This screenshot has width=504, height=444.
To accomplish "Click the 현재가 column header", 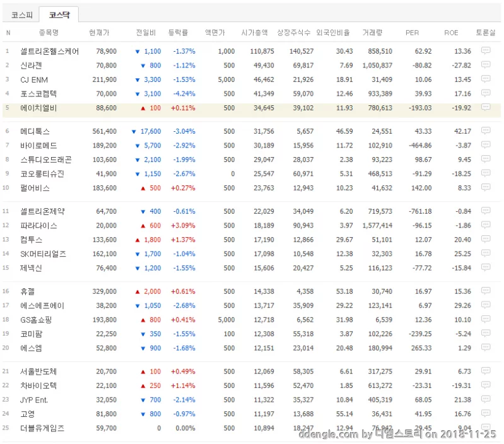I will click(99, 32).
